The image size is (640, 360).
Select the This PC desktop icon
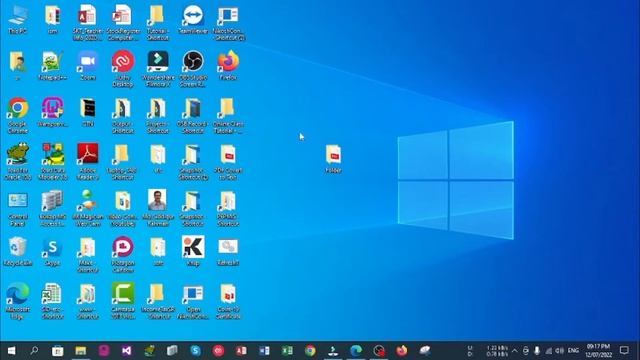18,19
